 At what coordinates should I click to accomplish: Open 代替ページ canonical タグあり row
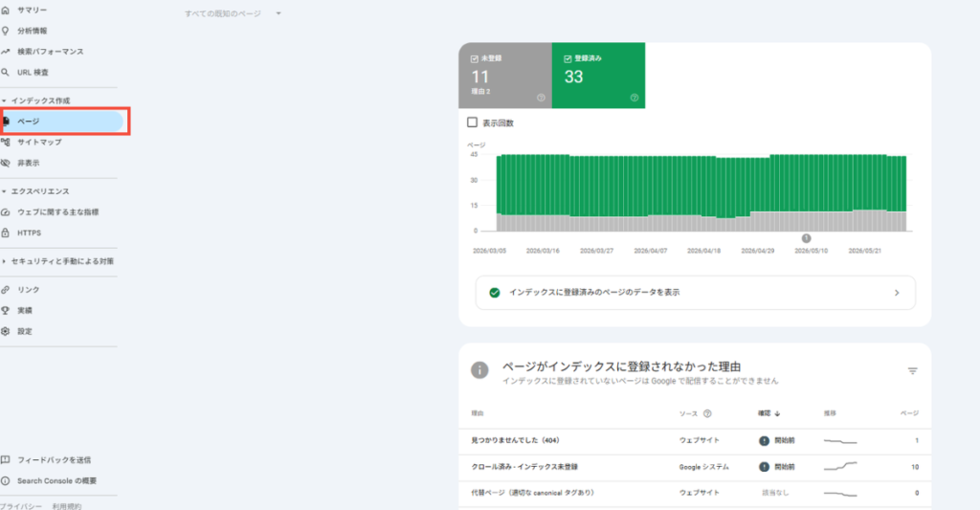(x=695, y=493)
